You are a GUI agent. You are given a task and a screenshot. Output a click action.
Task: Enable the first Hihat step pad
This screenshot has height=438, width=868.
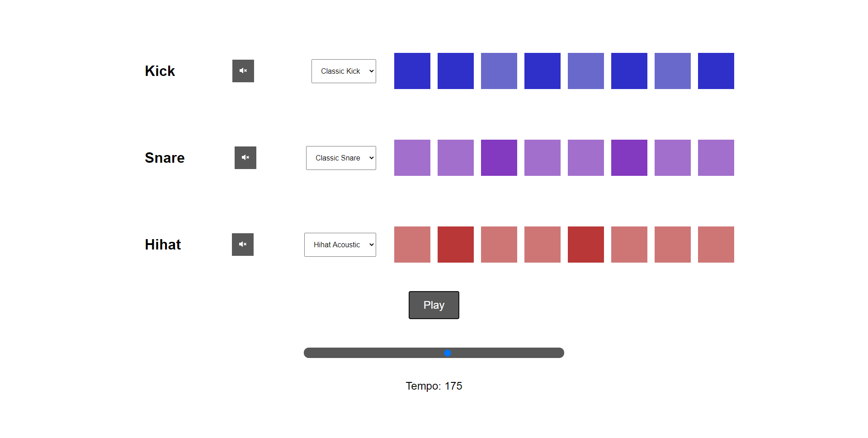coord(412,245)
